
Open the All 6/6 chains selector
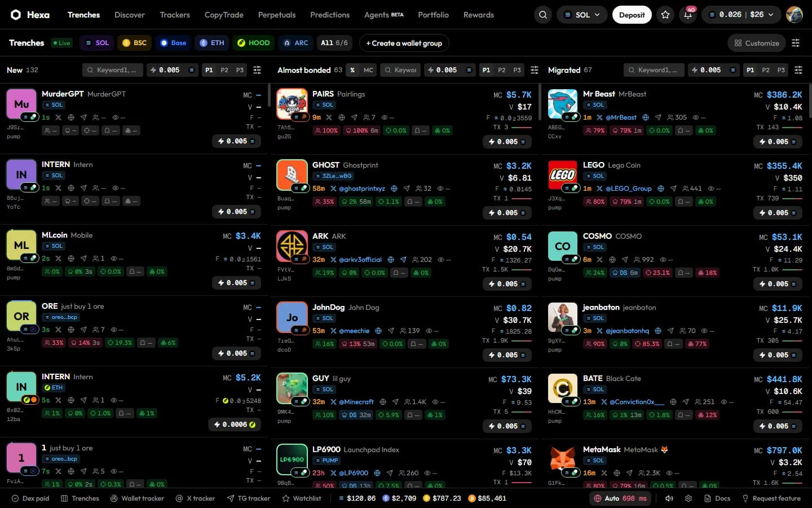(x=334, y=43)
